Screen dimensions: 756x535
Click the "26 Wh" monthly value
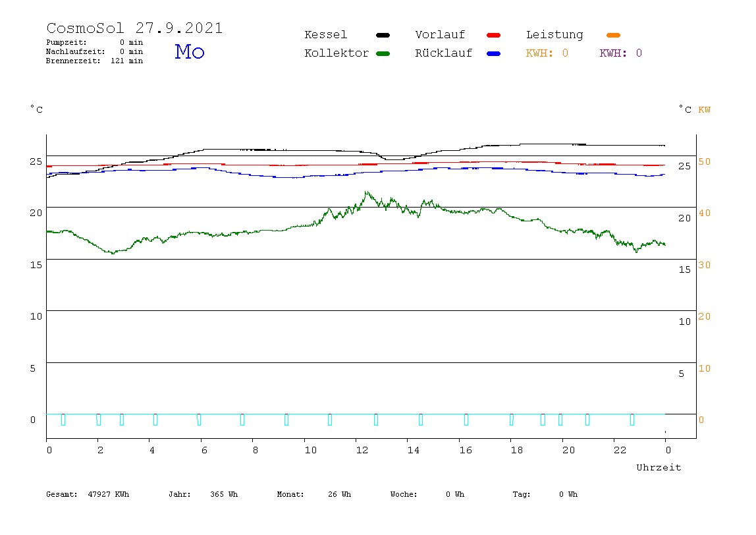339,494
